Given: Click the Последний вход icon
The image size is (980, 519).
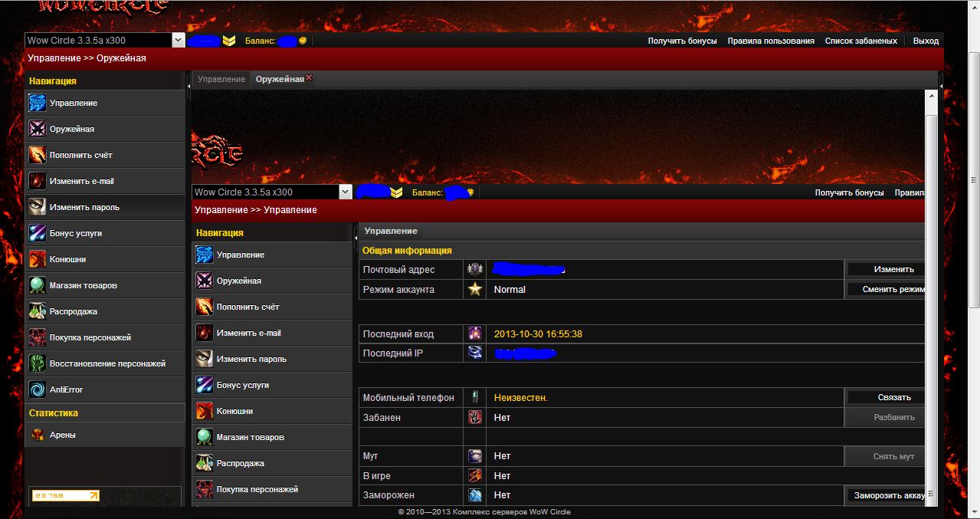Looking at the screenshot, I should click(475, 333).
